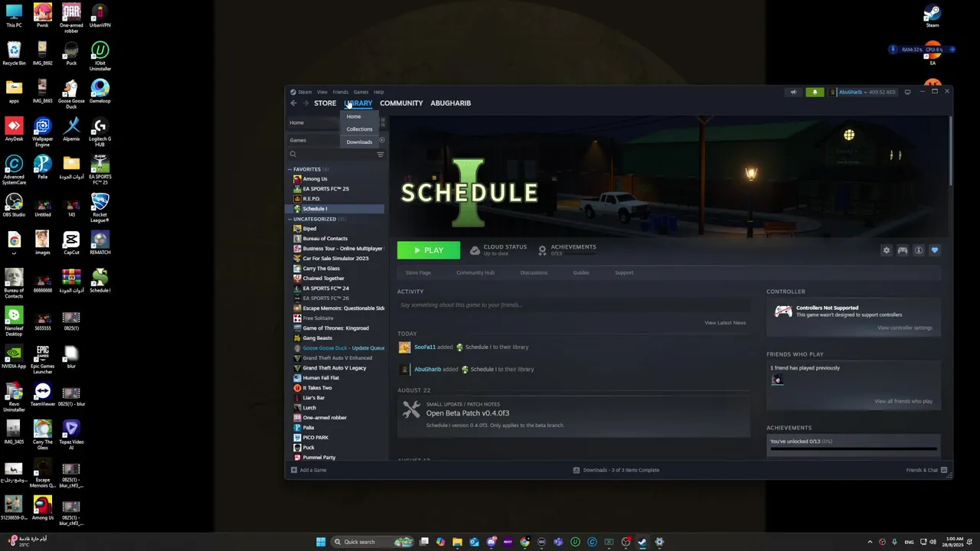Click View all friends who play
980x551 pixels.
[903, 402]
